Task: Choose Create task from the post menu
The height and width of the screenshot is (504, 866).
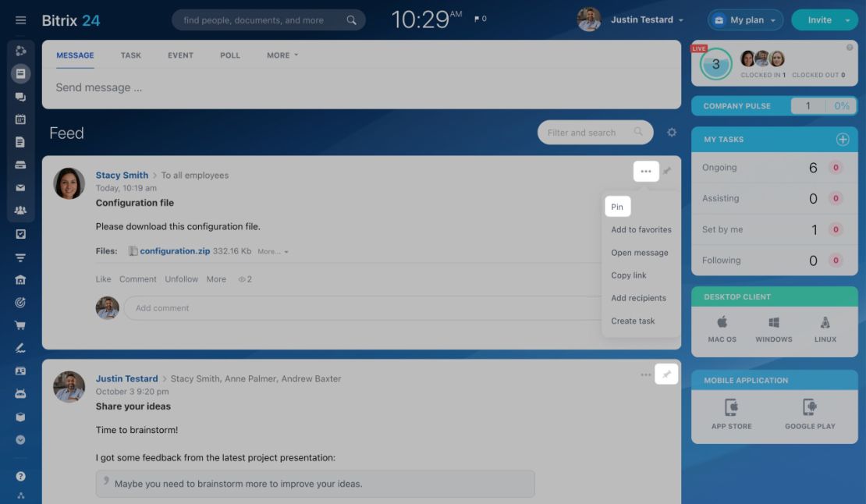Action: coord(633,321)
